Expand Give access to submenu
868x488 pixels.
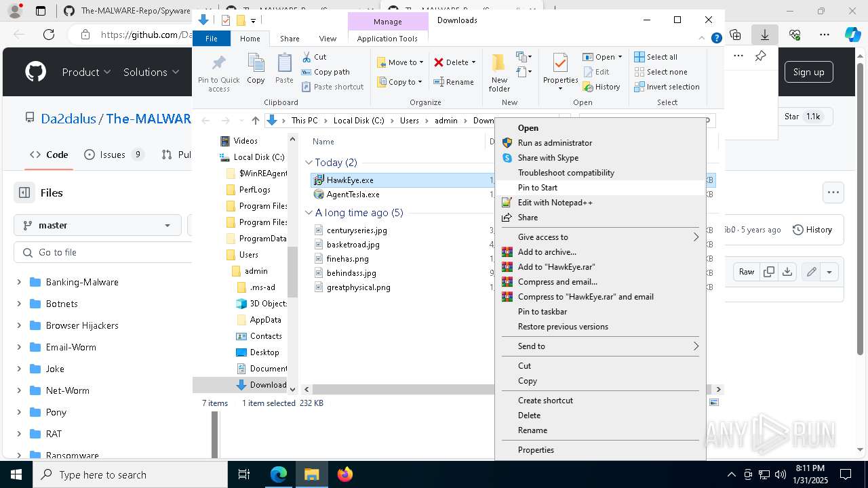600,237
